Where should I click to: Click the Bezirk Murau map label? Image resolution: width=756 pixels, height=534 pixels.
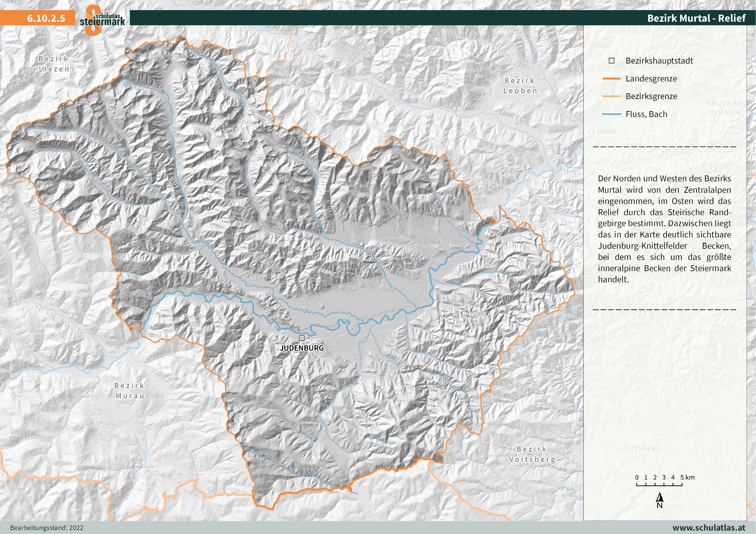(x=130, y=391)
